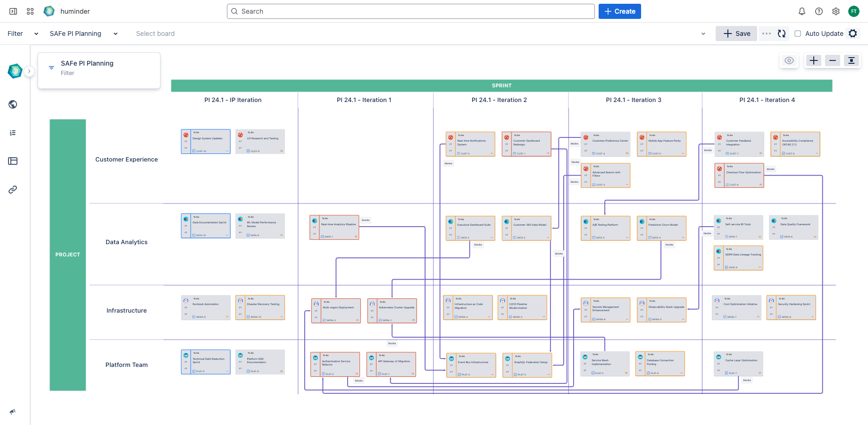Zoom out using the minus icon

pos(832,60)
